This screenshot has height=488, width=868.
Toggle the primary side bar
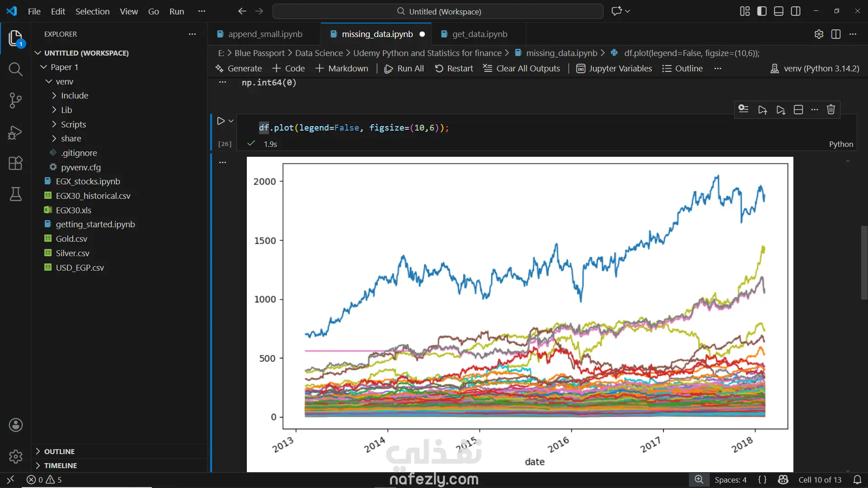click(762, 11)
